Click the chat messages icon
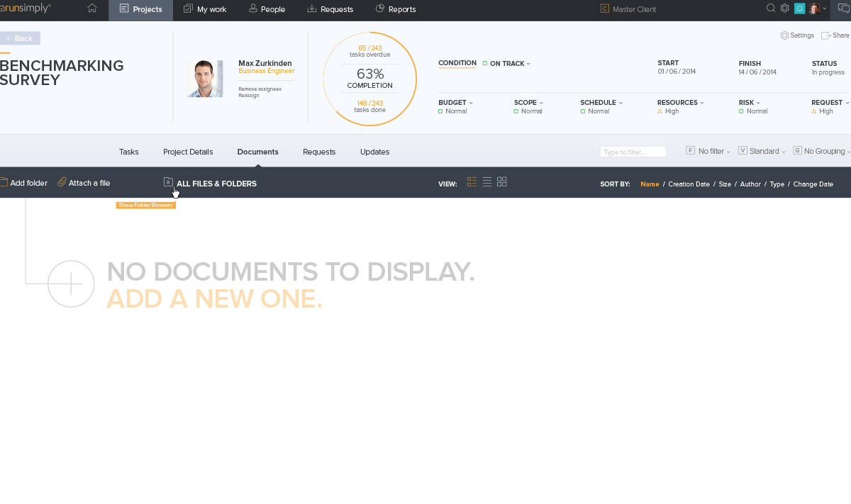The height and width of the screenshot is (504, 851). 843,9
